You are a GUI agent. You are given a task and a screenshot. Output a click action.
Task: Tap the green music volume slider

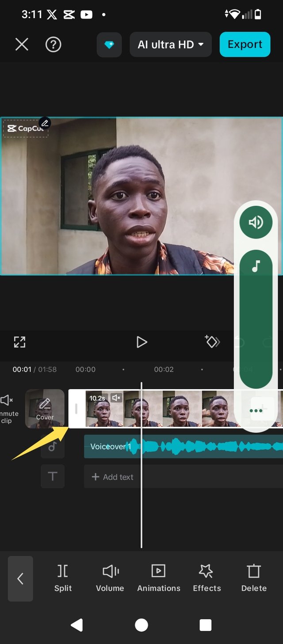point(256,320)
